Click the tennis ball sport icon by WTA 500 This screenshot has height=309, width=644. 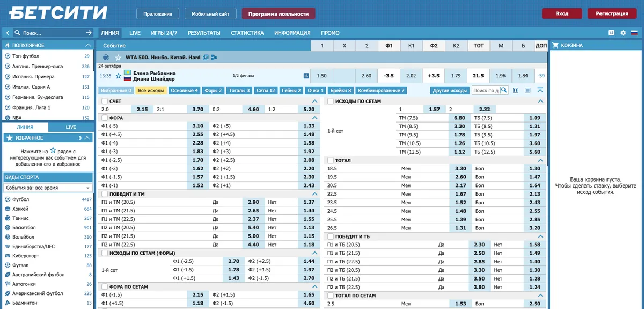coord(105,57)
